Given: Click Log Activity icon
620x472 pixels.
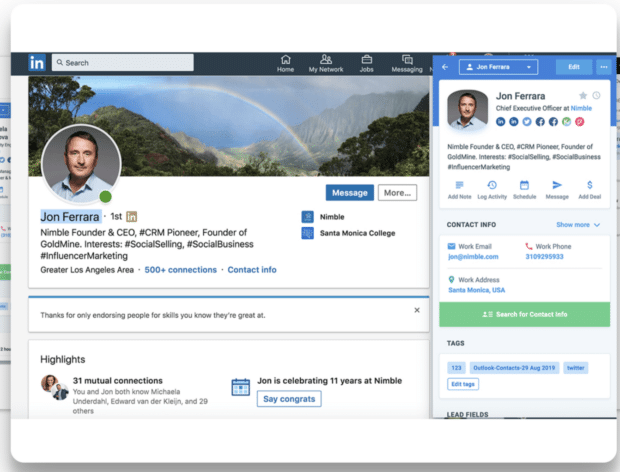Looking at the screenshot, I should pos(492,185).
